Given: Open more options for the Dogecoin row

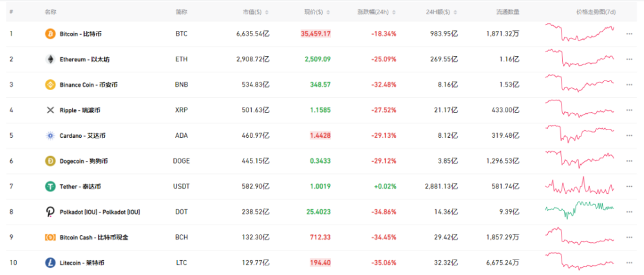Looking at the screenshot, I should coord(629,161).
